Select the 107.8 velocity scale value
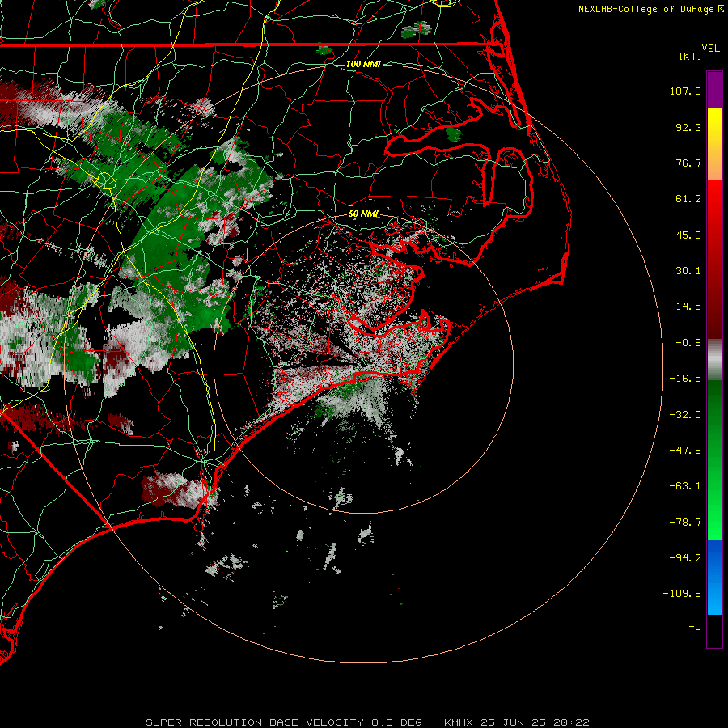The width and height of the screenshot is (728, 728). (685, 91)
